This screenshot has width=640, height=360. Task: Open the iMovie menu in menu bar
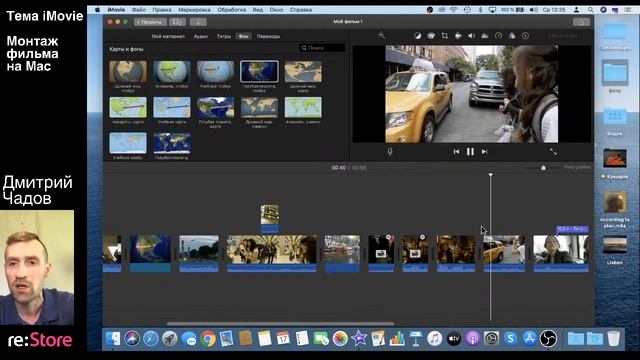click(116, 10)
